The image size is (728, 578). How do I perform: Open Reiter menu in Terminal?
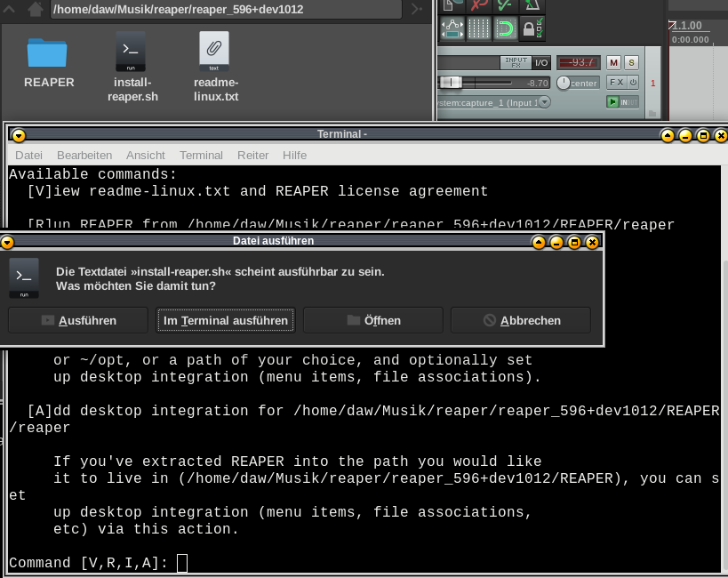coord(252,156)
